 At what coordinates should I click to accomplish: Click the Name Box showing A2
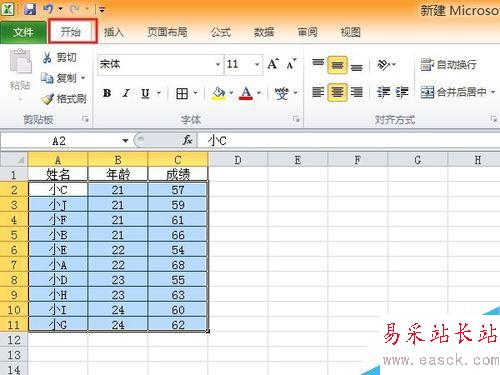pos(60,141)
